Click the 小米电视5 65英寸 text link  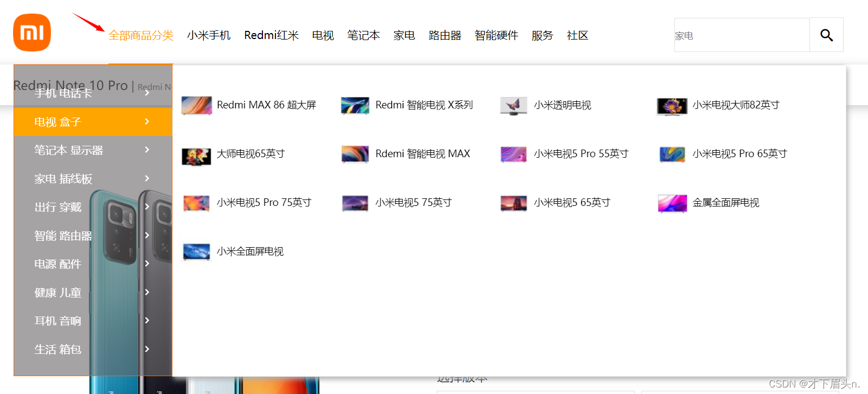572,203
